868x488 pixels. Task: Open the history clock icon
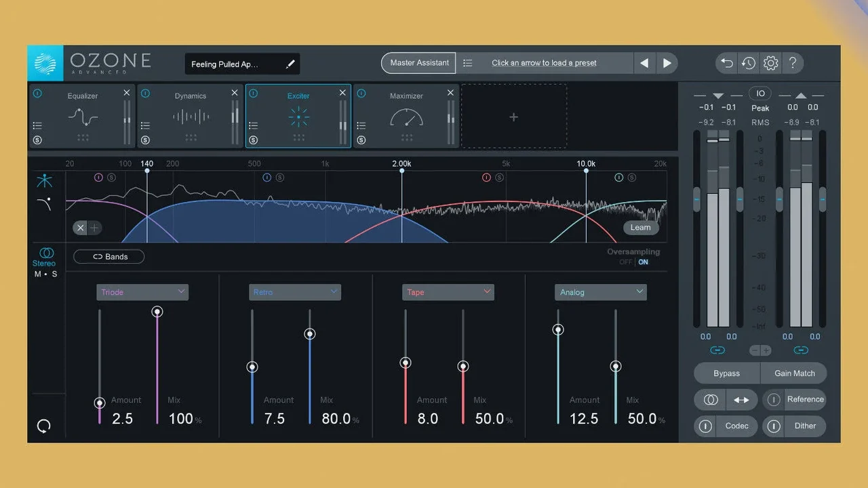tap(749, 63)
